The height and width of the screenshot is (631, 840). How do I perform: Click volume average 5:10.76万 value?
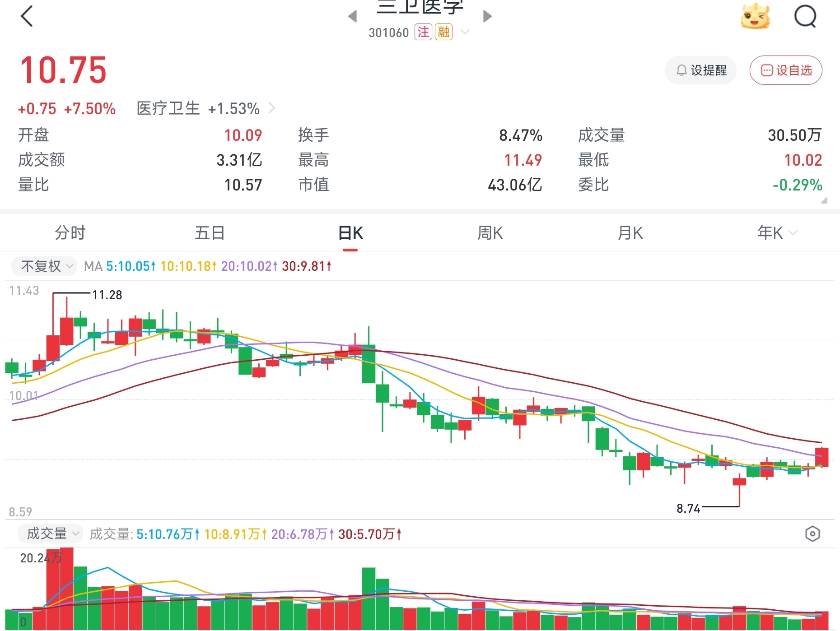tap(168, 534)
